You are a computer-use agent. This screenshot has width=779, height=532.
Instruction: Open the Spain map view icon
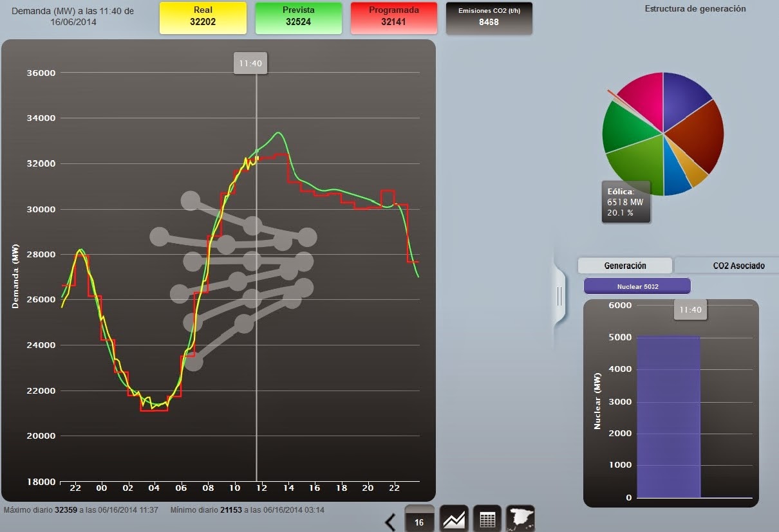[520, 518]
